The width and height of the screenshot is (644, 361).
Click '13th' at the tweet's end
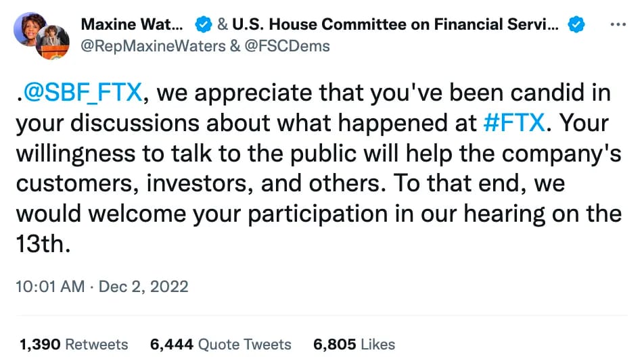pyautogui.click(x=41, y=244)
